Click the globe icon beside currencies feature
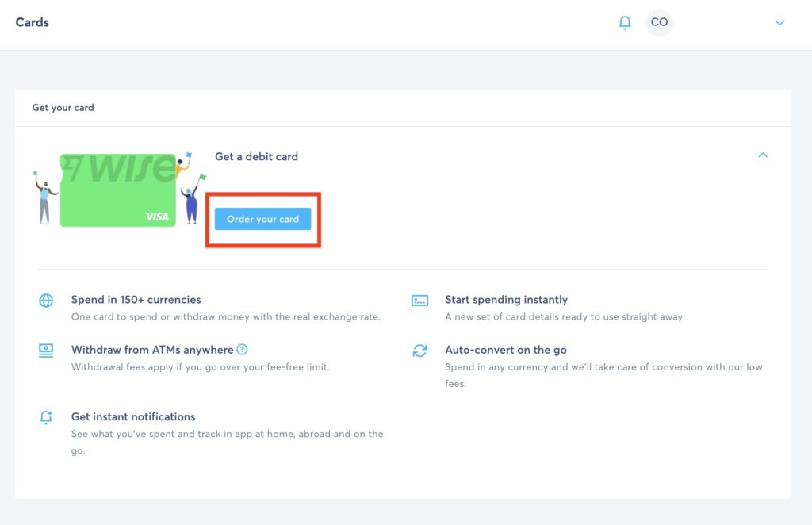The image size is (812, 525). (46, 301)
